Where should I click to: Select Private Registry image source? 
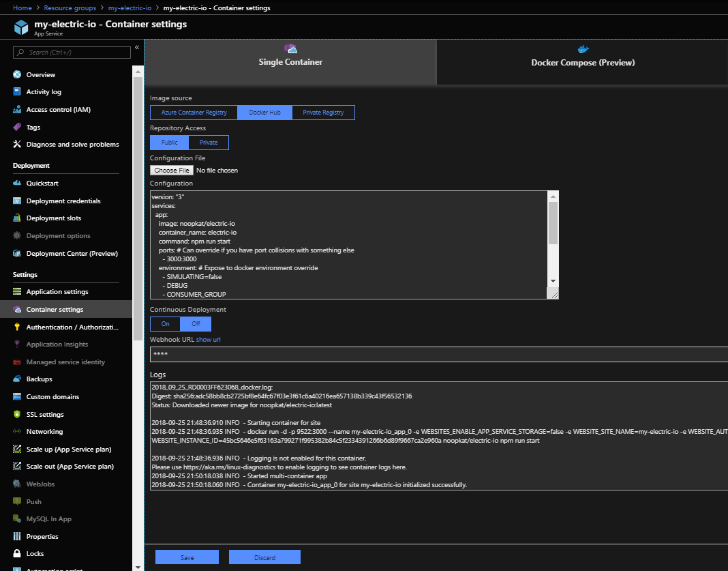point(323,113)
